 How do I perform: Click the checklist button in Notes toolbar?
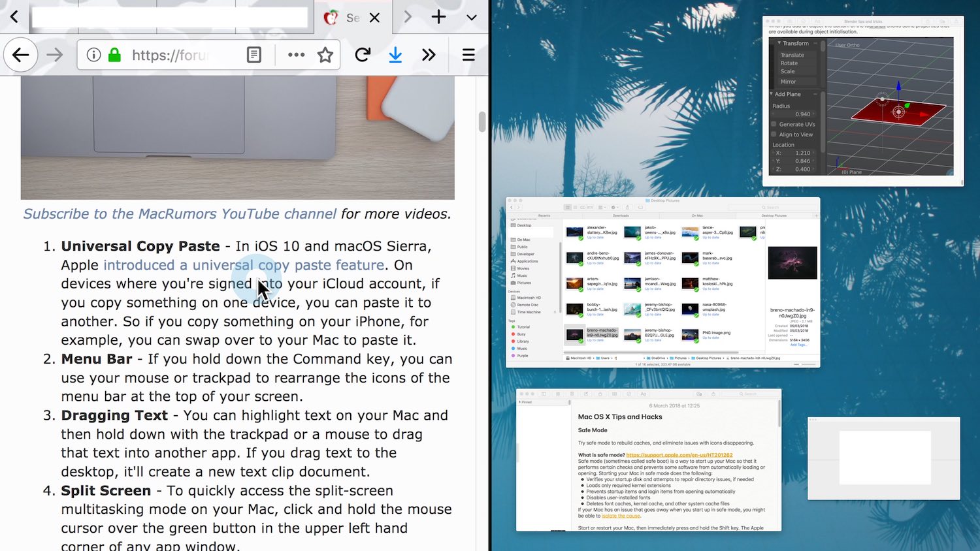629,394
